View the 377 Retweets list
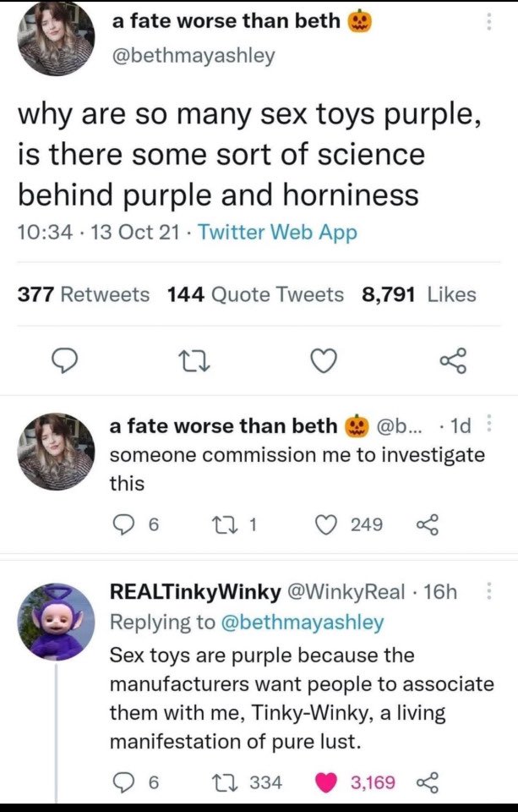Screen dimensions: 518x812 coord(84,294)
